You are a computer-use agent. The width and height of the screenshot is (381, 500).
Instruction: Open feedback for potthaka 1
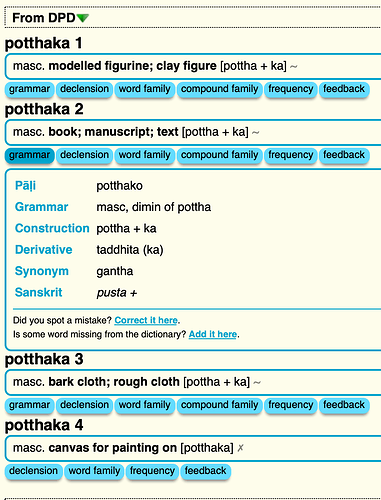(x=344, y=89)
